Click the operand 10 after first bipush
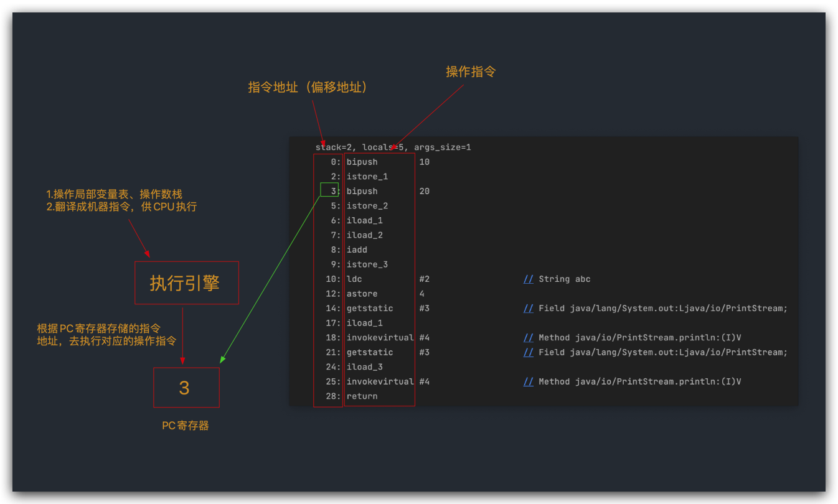Screen dimensions: 838x504 click(x=424, y=162)
